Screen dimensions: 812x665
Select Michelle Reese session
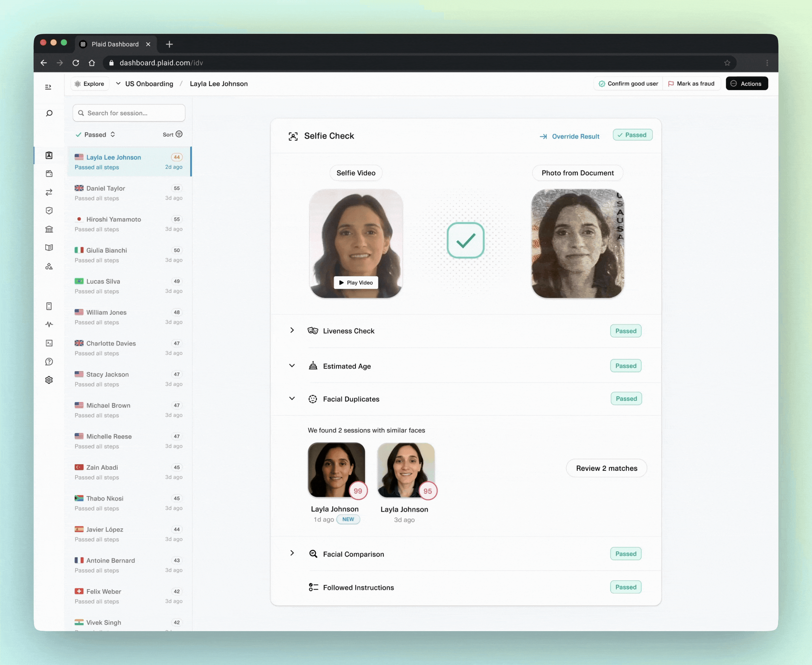[129, 441]
